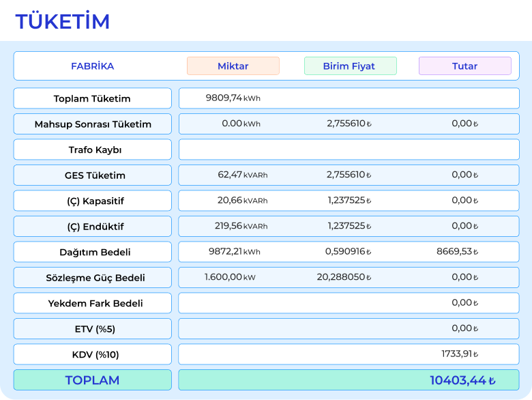Image resolution: width=532 pixels, height=400 pixels.
Task: Click GES Tüketim unit price 2,755610
Action: click(x=349, y=175)
